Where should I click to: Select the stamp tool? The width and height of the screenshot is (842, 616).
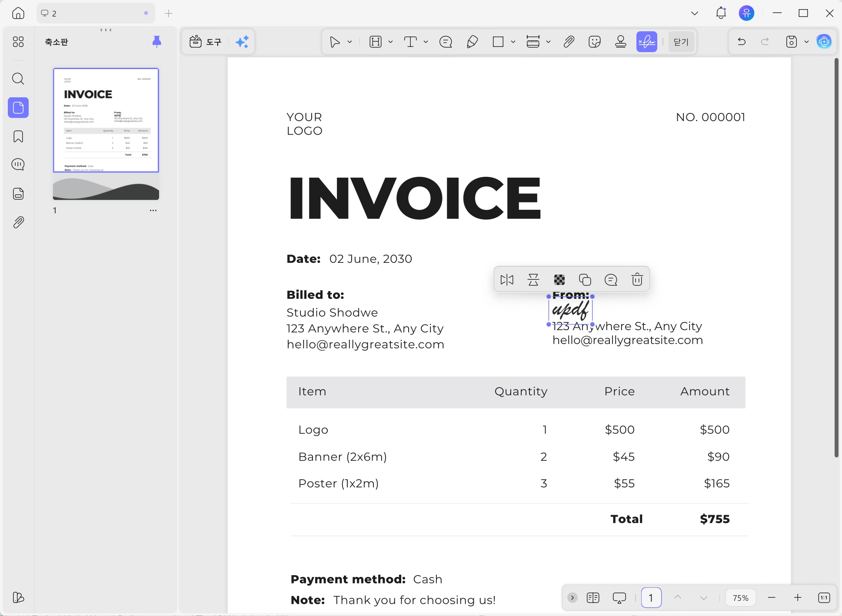click(x=621, y=42)
